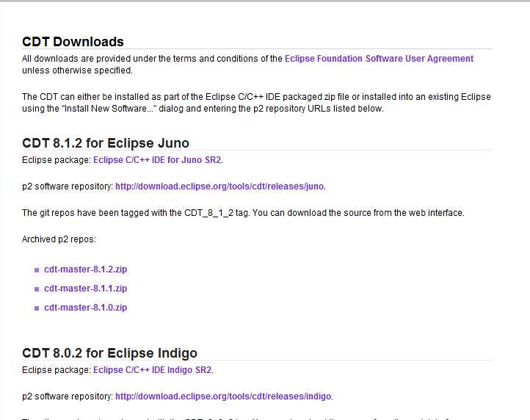Click the 'Install New Software...' paragraph text
This screenshot has height=420, width=530.
pos(256,103)
